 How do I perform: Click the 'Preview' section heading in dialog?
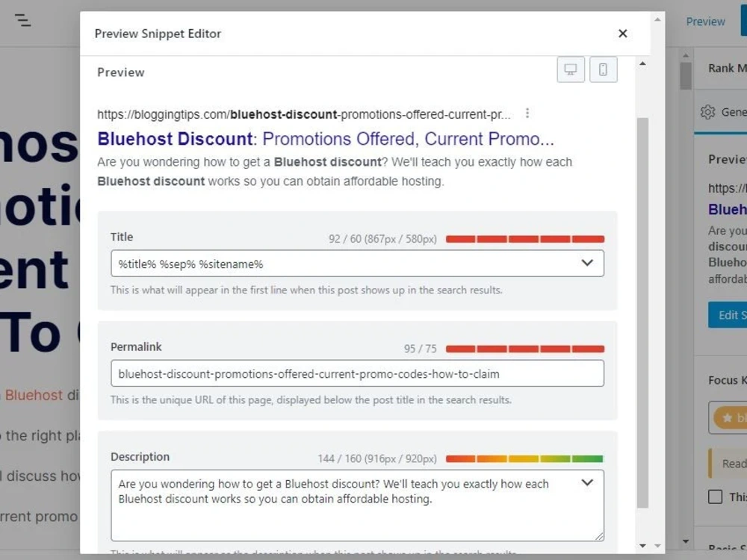[x=120, y=72]
